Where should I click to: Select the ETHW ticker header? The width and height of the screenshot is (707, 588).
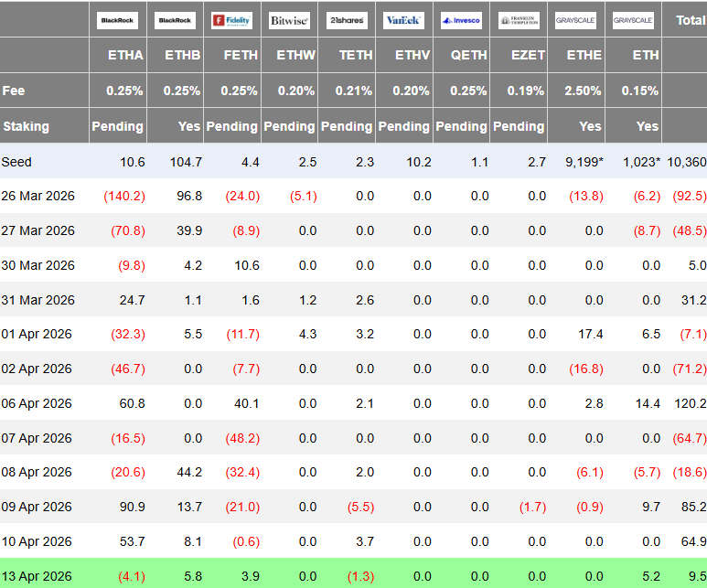(295, 55)
